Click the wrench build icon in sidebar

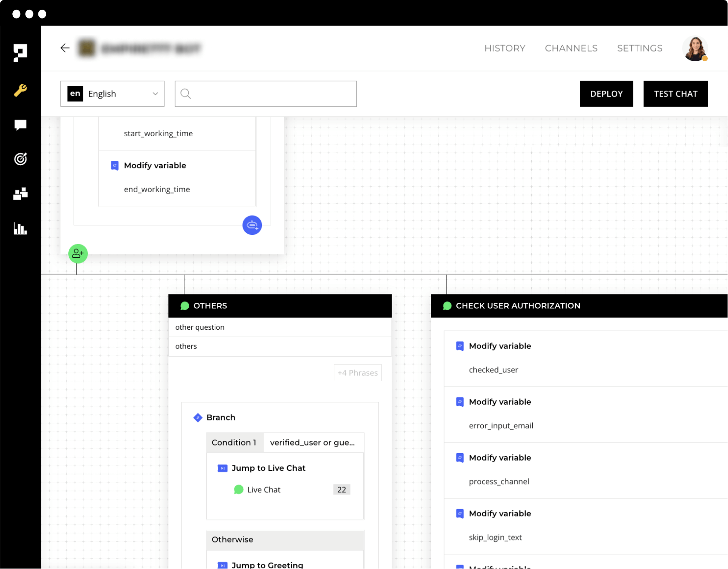pos(20,90)
